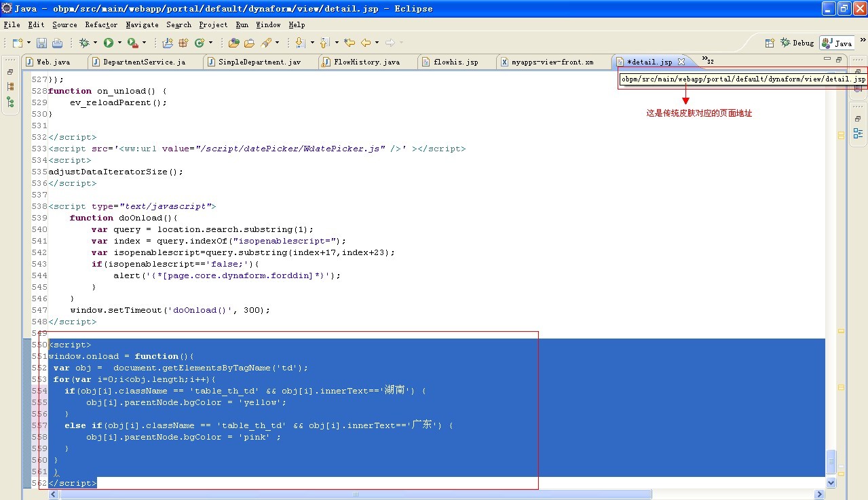Switch to the SimpleDepartment.jav tab
The width and height of the screenshot is (868, 500).
point(260,62)
